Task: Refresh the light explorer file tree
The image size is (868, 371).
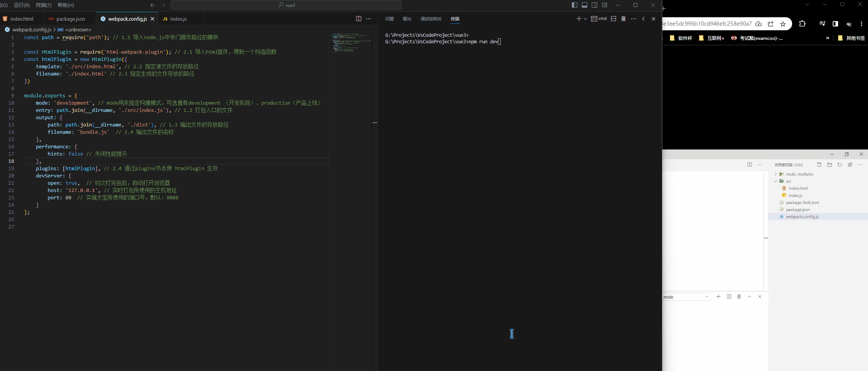Action: [840, 165]
